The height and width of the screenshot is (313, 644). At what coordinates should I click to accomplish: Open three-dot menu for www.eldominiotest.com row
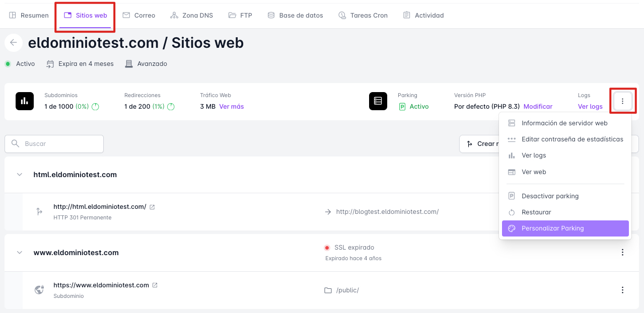pyautogui.click(x=622, y=252)
